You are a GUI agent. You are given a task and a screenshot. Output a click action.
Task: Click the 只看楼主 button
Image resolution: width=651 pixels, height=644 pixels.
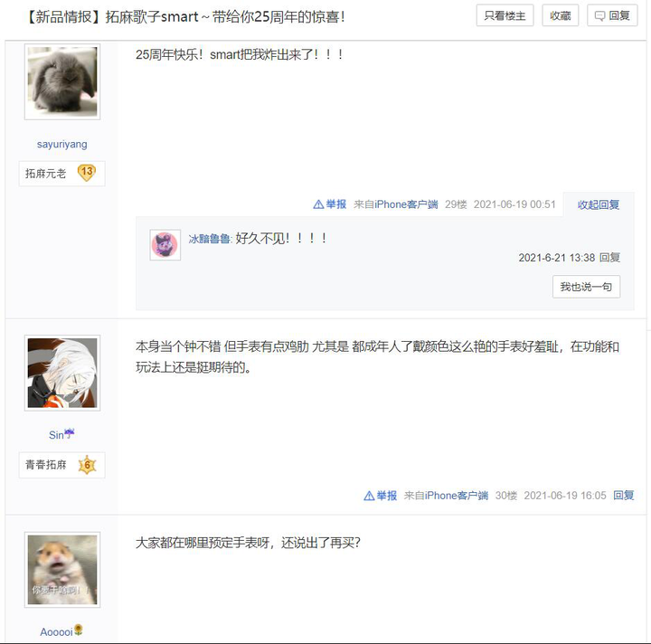coord(505,15)
